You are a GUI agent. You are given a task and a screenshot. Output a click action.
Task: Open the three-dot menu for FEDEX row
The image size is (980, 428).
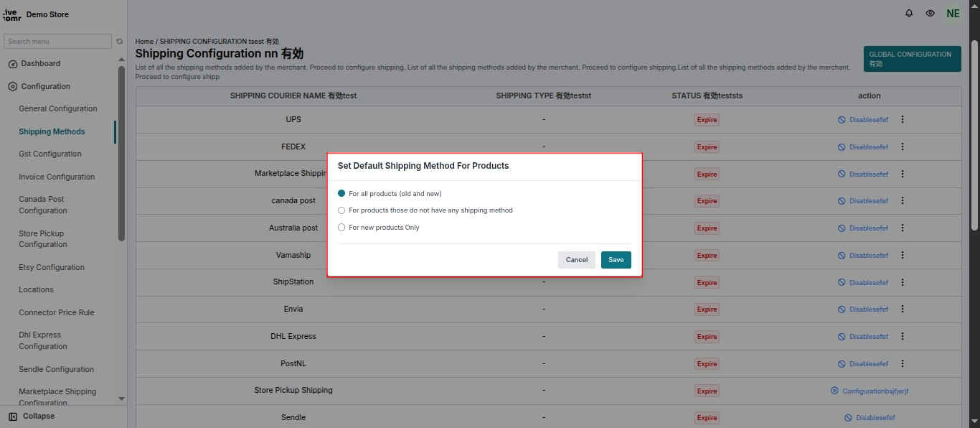(903, 146)
